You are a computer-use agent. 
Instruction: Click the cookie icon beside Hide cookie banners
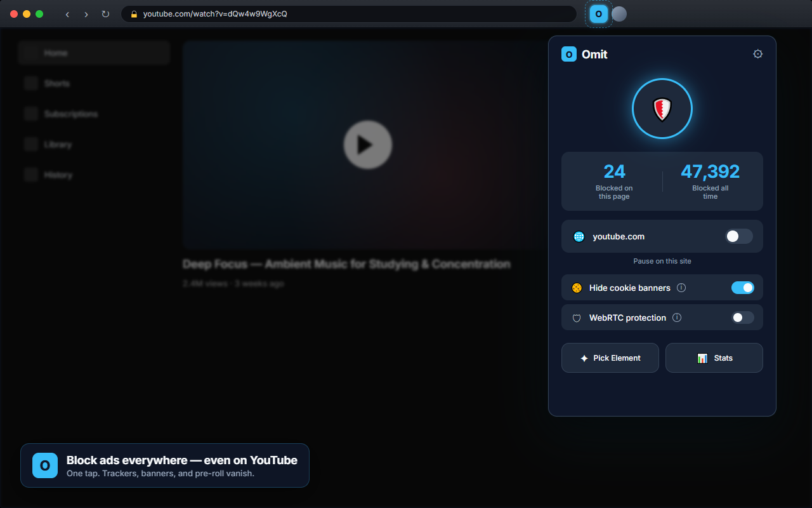click(577, 288)
